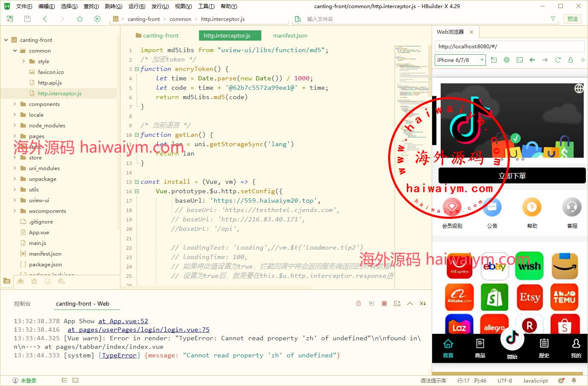Toggle fold for function encryToken
This screenshot has width=588, height=386.
tap(137, 69)
